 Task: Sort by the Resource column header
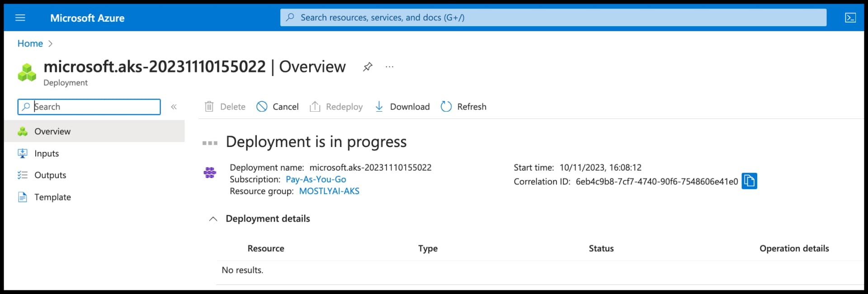pos(266,248)
